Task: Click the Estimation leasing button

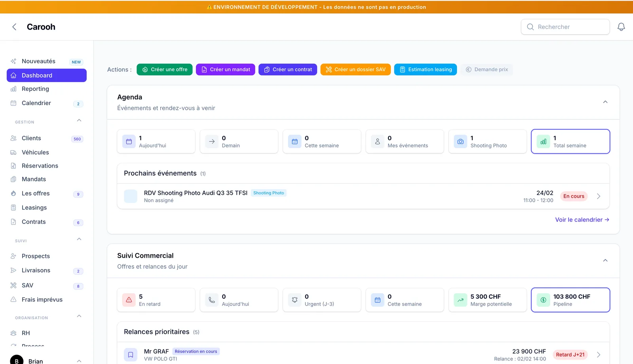Action: pos(425,70)
